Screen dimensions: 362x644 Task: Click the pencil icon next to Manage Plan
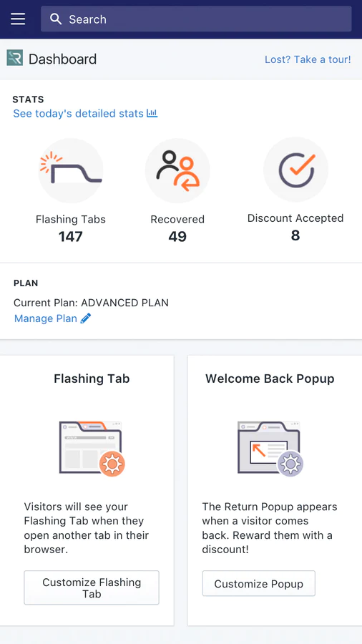coord(85,318)
